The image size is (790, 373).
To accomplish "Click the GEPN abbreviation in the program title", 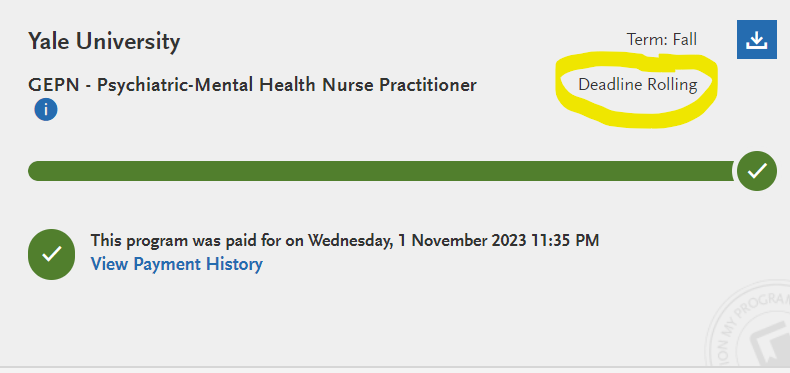I will click(53, 85).
